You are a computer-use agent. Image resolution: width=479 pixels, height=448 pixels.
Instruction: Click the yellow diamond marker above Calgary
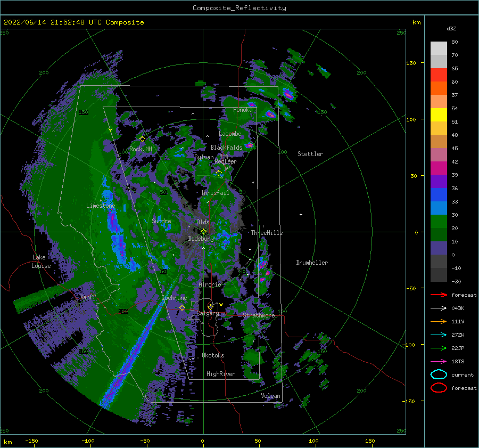210,307
